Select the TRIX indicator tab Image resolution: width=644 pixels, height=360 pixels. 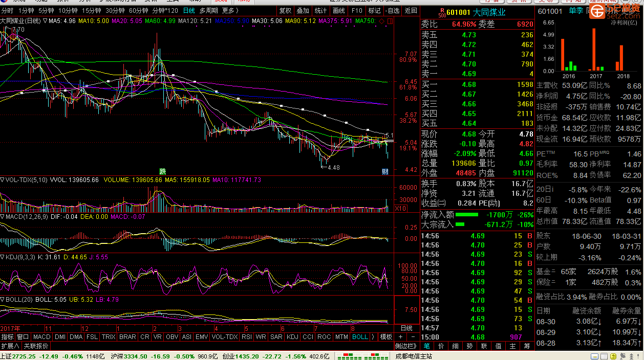pos(109,337)
